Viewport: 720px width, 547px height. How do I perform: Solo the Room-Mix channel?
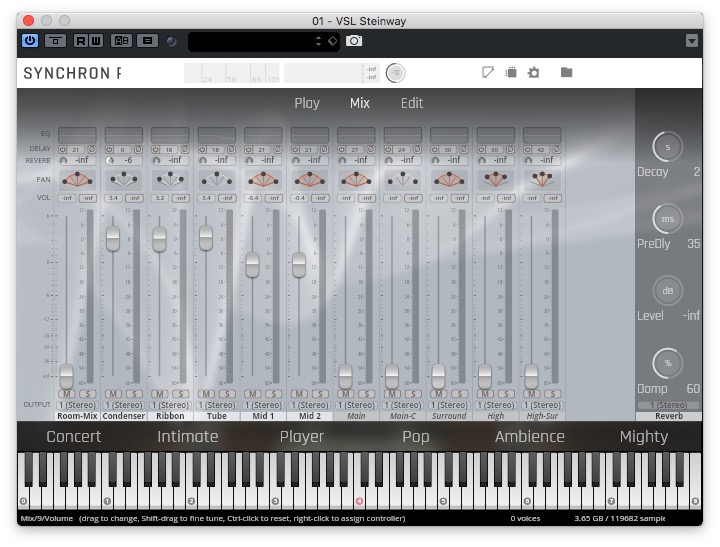coord(88,394)
